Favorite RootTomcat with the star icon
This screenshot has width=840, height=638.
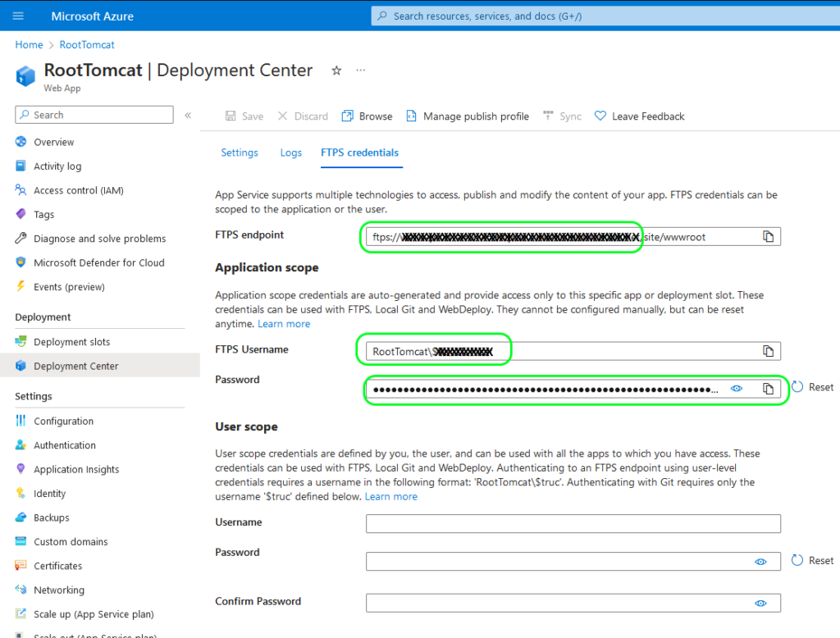click(336, 71)
